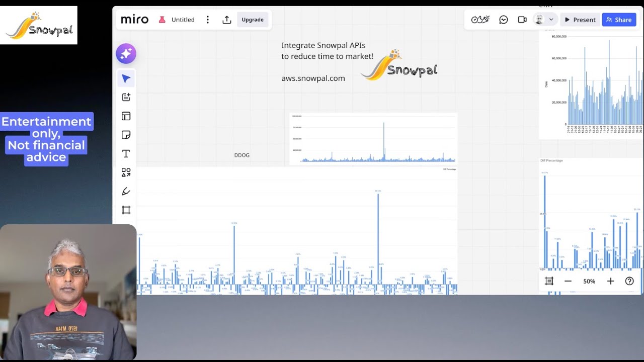Open the user avatar dropdown
The height and width of the screenshot is (362, 644).
(x=545, y=20)
